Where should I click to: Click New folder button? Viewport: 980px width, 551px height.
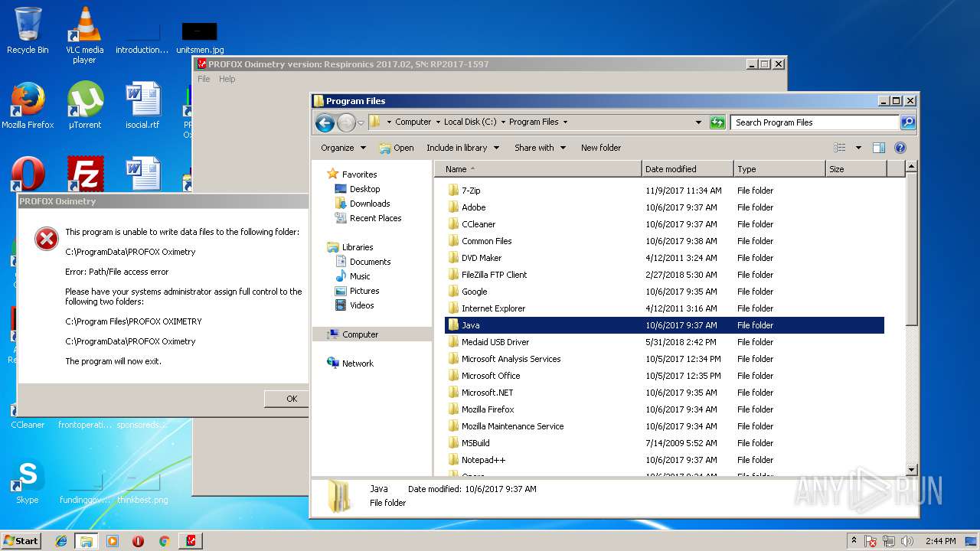click(601, 148)
